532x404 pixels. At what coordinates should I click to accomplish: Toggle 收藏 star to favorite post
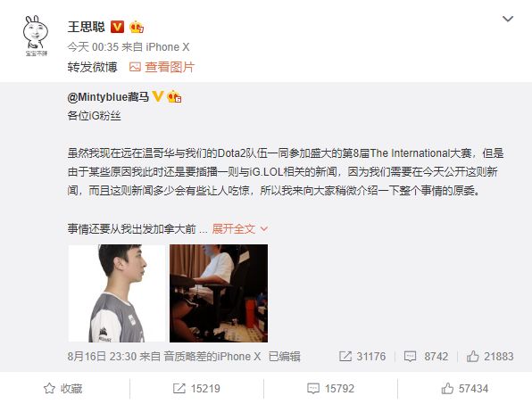click(49, 389)
